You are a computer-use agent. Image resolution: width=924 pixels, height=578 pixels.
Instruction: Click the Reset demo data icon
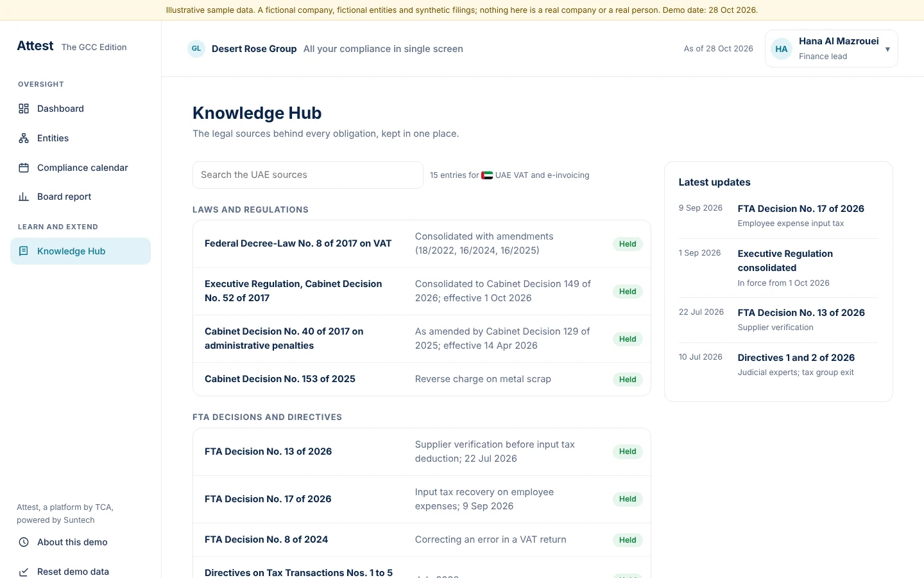coord(24,572)
